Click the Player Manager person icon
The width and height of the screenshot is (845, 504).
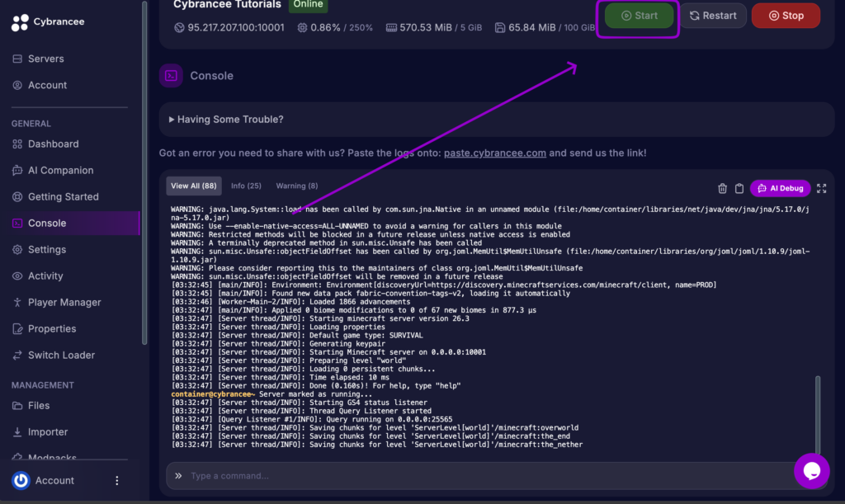17,302
